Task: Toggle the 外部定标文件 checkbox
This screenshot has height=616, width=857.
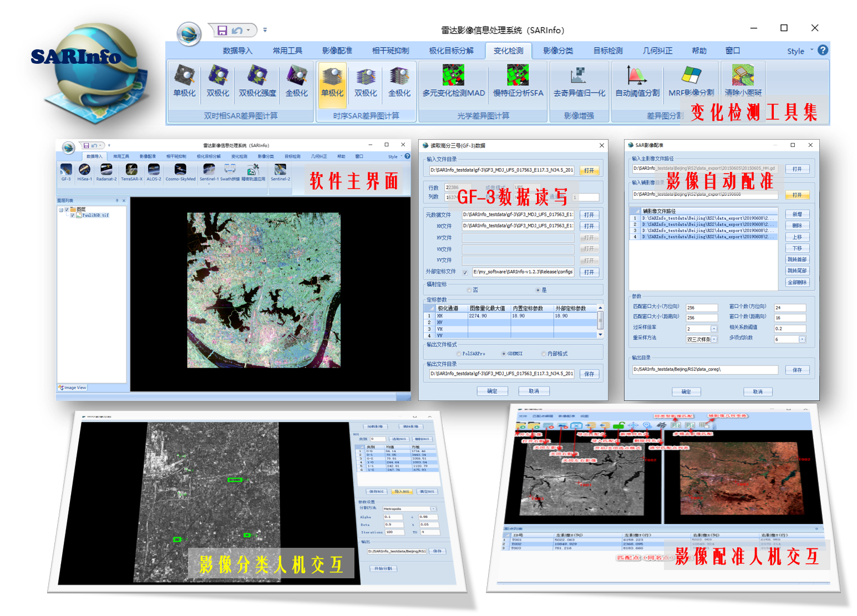Action: [x=465, y=272]
